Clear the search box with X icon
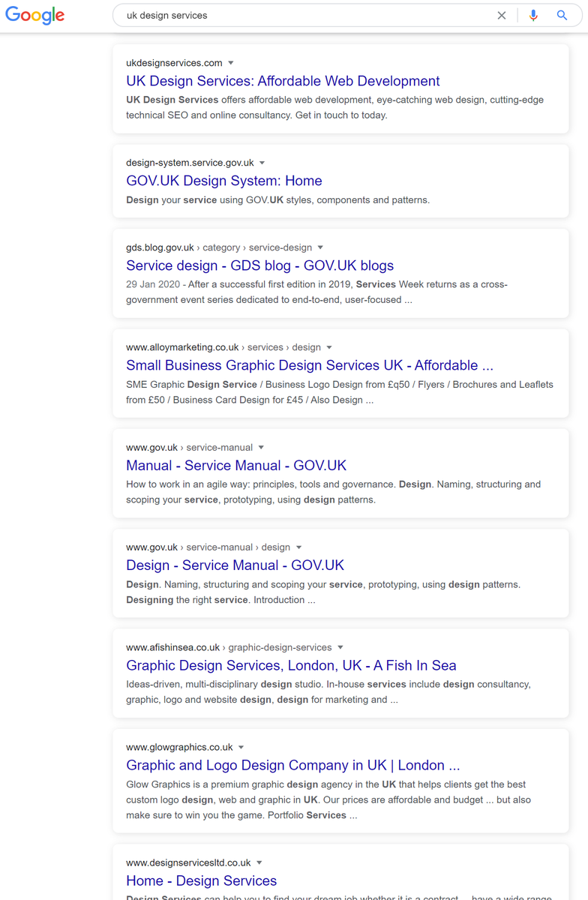Viewport: 588px width, 900px height. click(502, 15)
